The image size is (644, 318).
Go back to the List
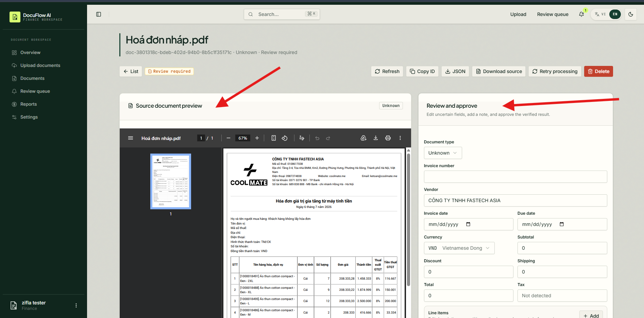(131, 71)
